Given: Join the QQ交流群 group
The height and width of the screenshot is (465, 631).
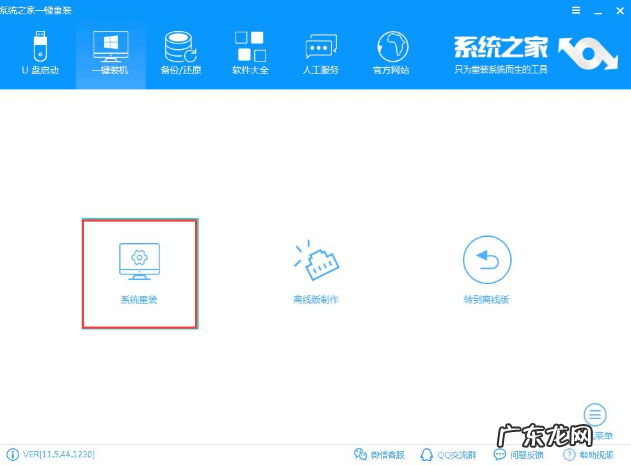Looking at the screenshot, I should [x=448, y=455].
